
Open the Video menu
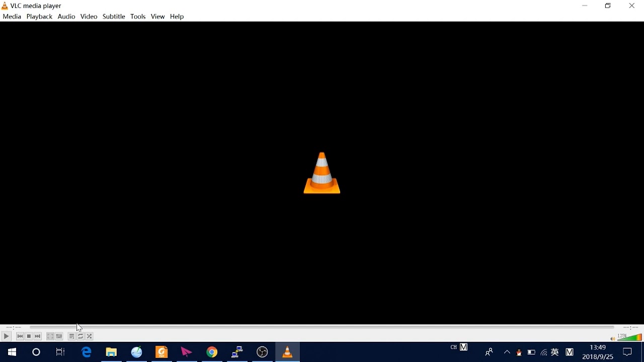point(89,17)
